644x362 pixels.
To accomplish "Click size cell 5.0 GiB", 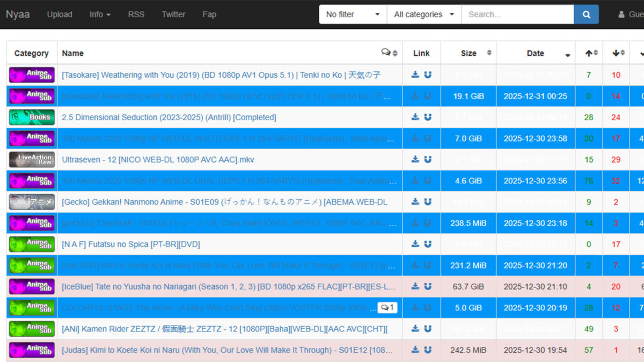I will [x=469, y=308].
